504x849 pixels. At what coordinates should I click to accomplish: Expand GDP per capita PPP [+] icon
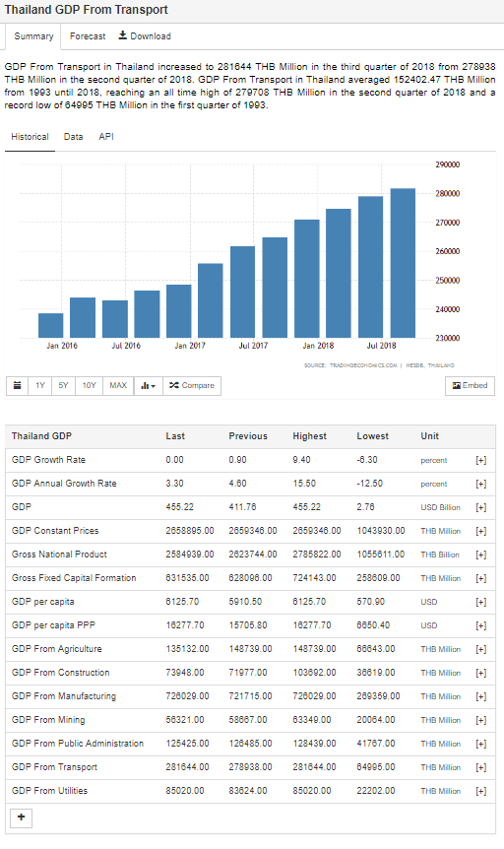coord(480,625)
